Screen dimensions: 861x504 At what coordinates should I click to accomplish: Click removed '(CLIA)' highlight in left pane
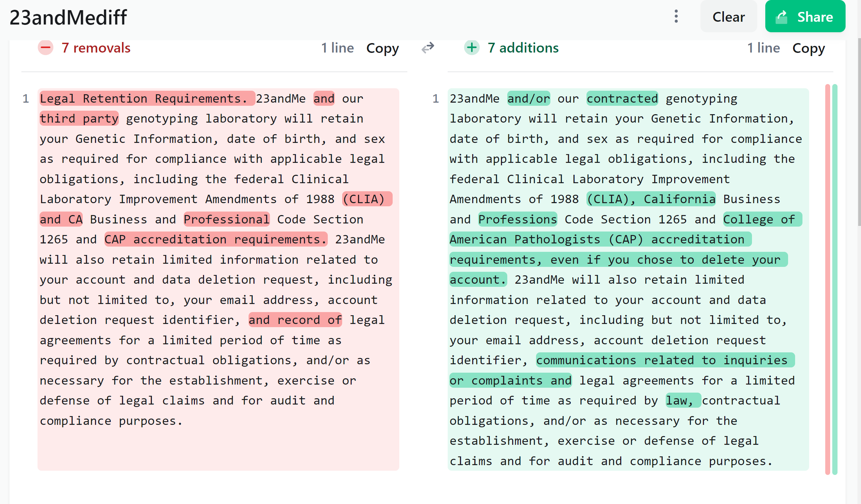coord(367,199)
